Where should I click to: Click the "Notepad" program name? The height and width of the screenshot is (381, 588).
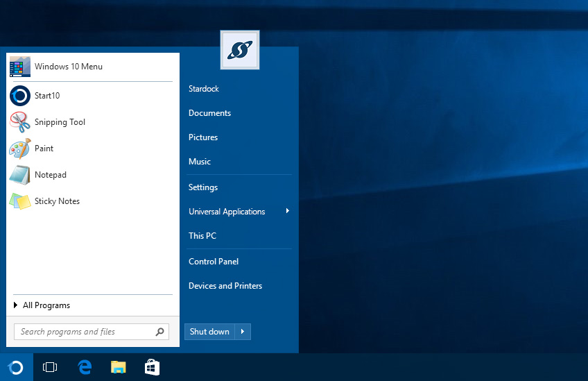(51, 175)
